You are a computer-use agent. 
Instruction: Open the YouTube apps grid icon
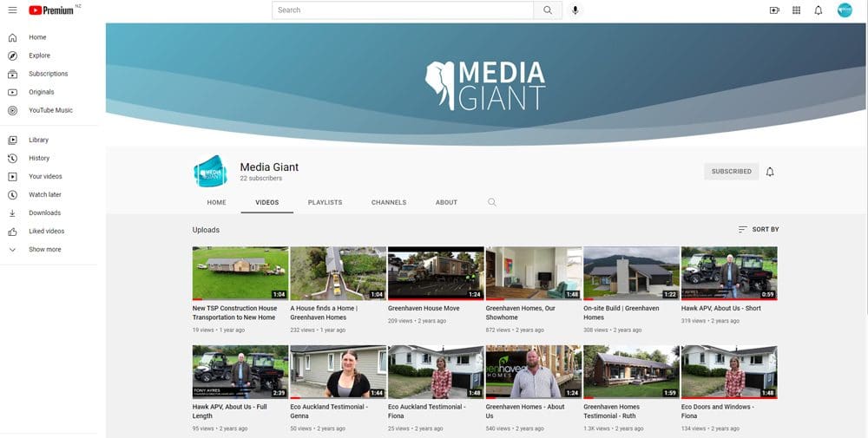pyautogui.click(x=796, y=10)
